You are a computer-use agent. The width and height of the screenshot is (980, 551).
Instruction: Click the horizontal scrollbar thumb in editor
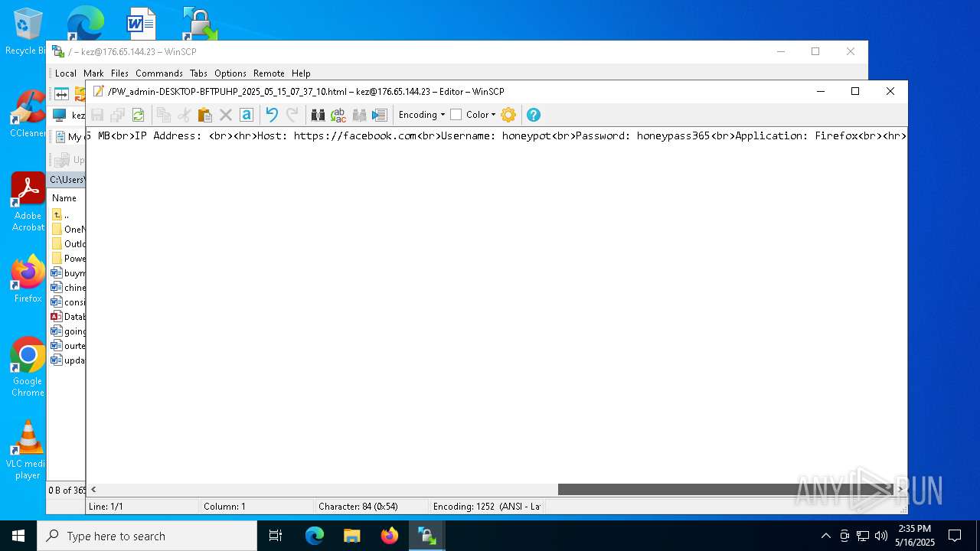[x=724, y=489]
